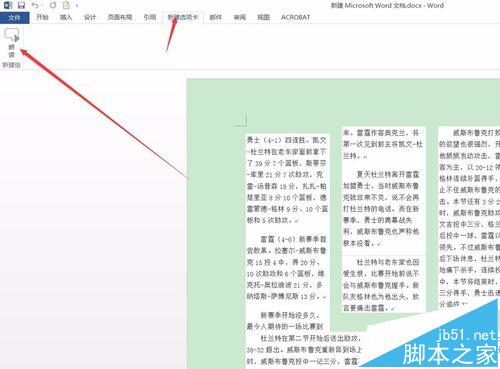Click the Redo/Repeat icon
Screen dimensions: 500x369
[53, 5]
